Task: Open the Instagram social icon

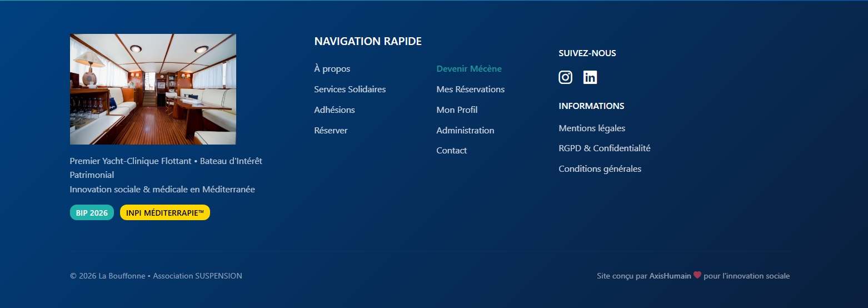Action: pos(565,77)
